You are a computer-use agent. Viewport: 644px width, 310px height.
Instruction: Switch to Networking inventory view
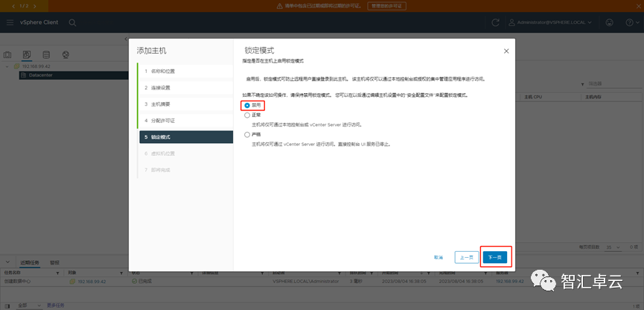(x=66, y=54)
